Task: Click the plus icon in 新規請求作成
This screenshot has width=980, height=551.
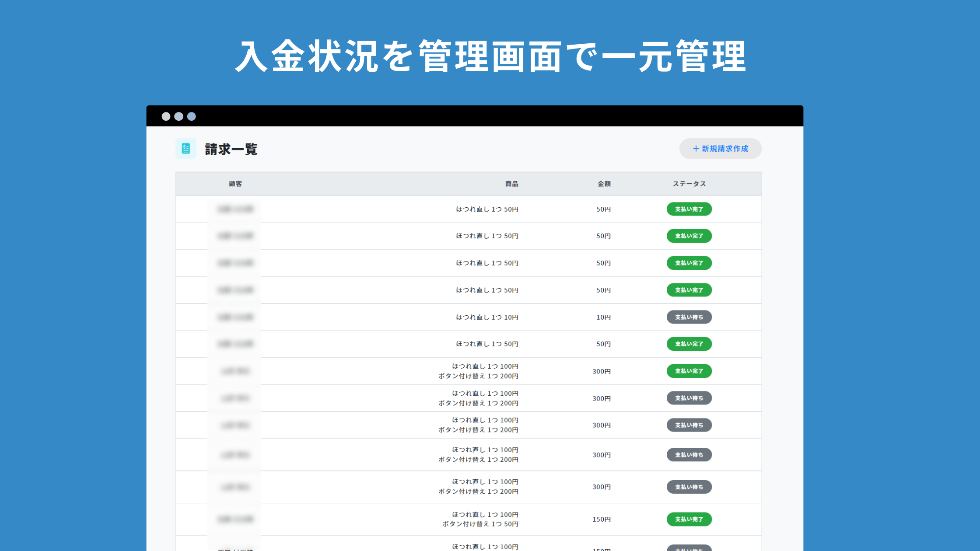Action: [x=696, y=149]
